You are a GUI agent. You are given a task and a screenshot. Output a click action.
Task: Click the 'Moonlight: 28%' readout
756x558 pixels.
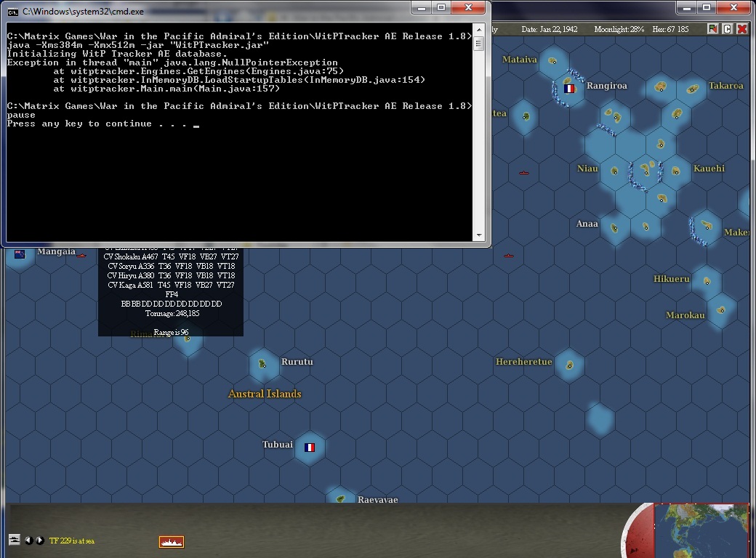coord(619,29)
